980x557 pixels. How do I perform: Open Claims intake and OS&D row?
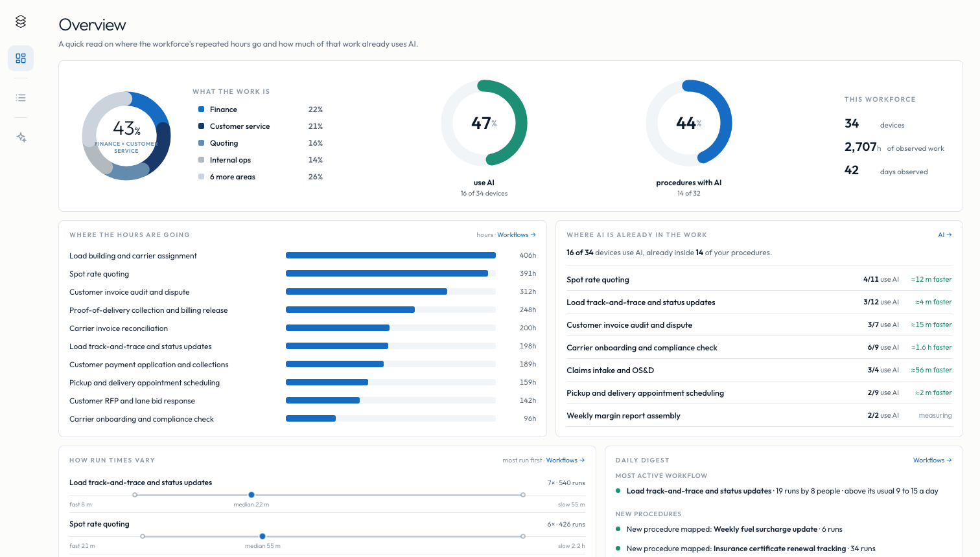click(x=759, y=370)
